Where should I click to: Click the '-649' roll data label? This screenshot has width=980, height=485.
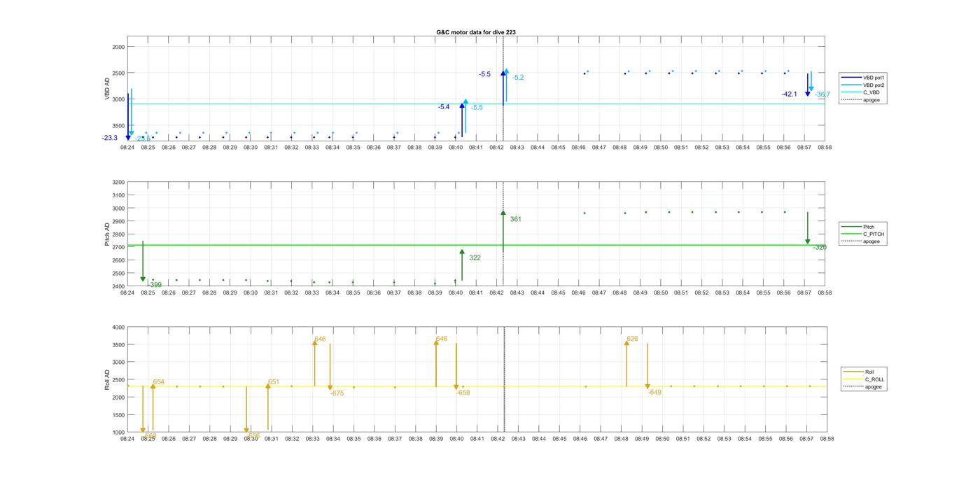point(654,392)
